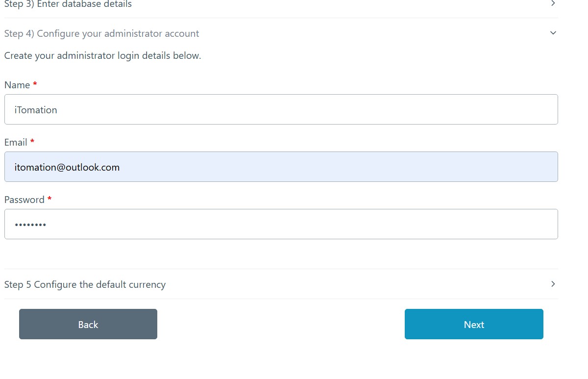Focus the Name field containing iTomation
The height and width of the screenshot is (379, 588).
click(281, 109)
